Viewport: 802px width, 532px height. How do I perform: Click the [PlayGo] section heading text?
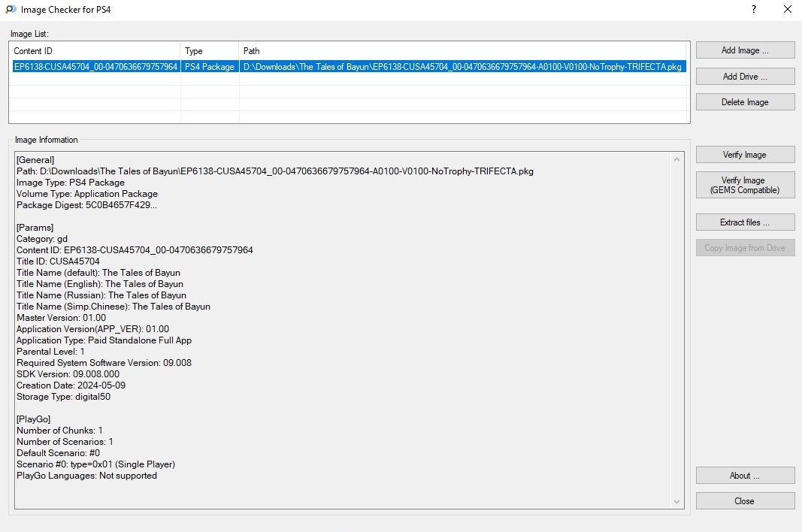coord(33,419)
